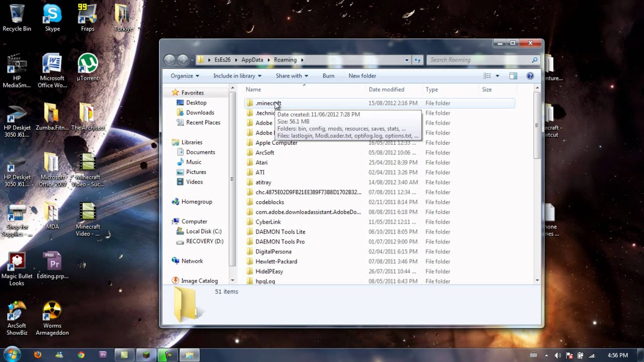Select the DAEMON Tools Lite folder

click(380, 232)
